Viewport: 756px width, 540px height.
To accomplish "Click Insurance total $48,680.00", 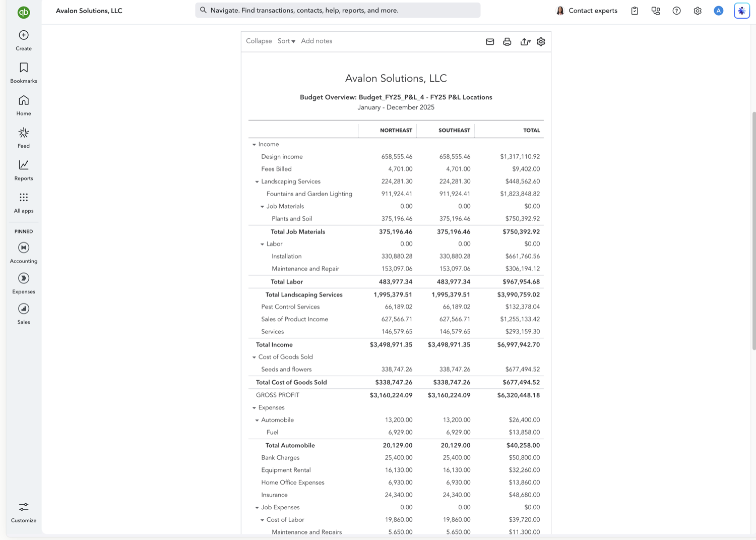I will tap(524, 495).
